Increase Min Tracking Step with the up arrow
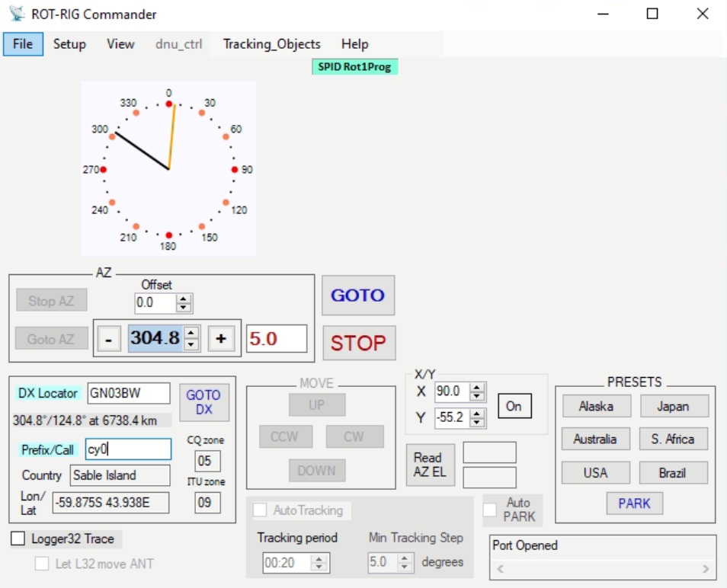Viewport: 727px width, 588px height. coord(405,558)
